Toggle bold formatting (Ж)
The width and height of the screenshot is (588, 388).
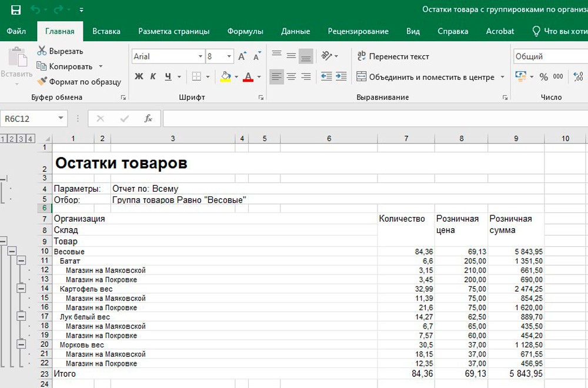click(x=139, y=76)
